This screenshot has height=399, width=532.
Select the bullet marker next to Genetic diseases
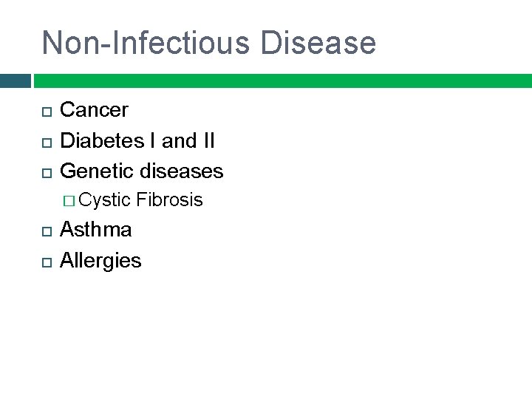pos(46,172)
